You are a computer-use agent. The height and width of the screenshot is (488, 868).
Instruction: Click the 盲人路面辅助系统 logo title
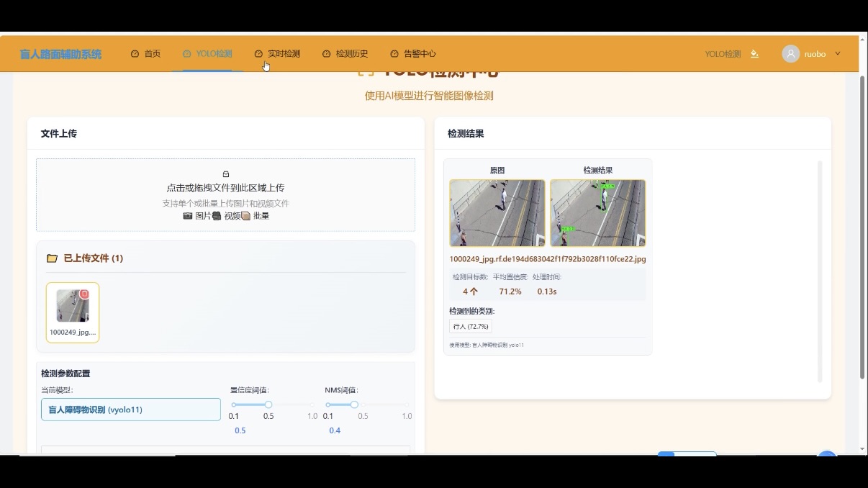[x=60, y=54]
